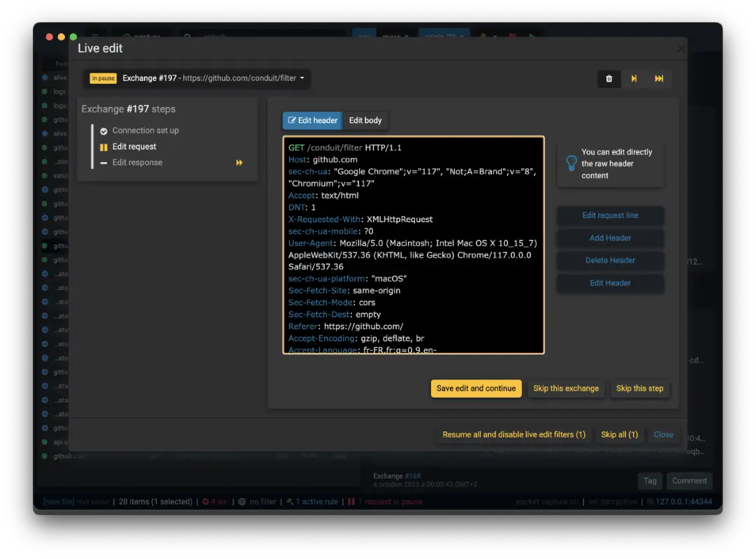756x559 pixels.
Task: Click '[new file]' in the status bar
Action: 58,502
